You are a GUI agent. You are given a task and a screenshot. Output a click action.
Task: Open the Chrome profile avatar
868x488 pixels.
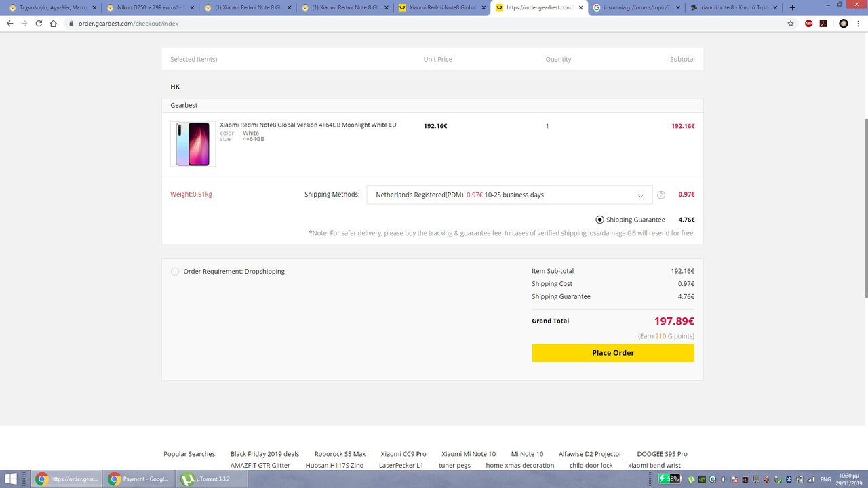coord(844,23)
